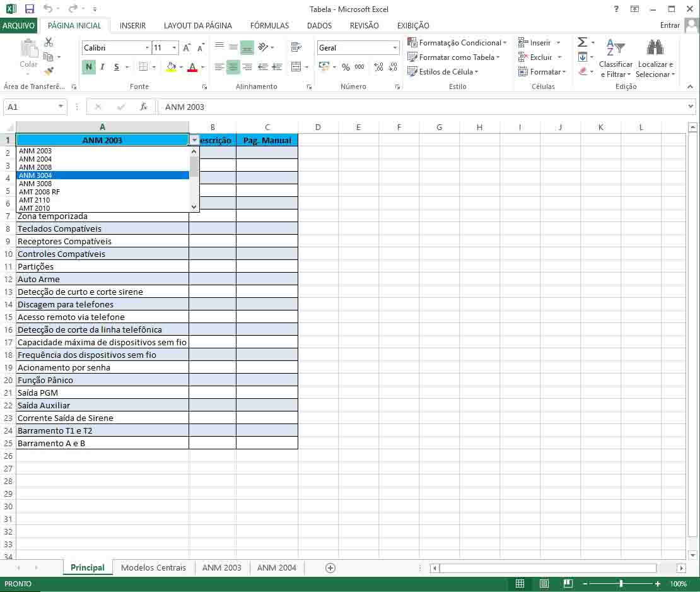This screenshot has height=592, width=700.
Task: Click the cell A1 validation dropdown arrow
Action: pos(194,140)
